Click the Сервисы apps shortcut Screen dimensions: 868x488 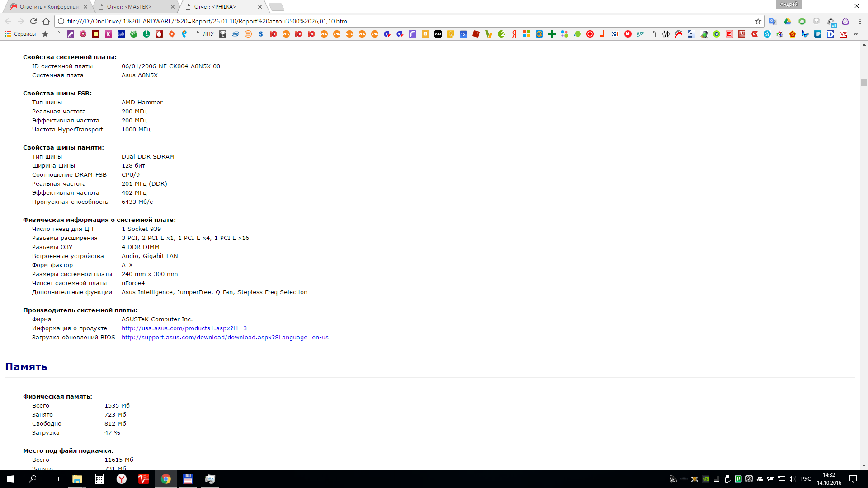coord(20,34)
